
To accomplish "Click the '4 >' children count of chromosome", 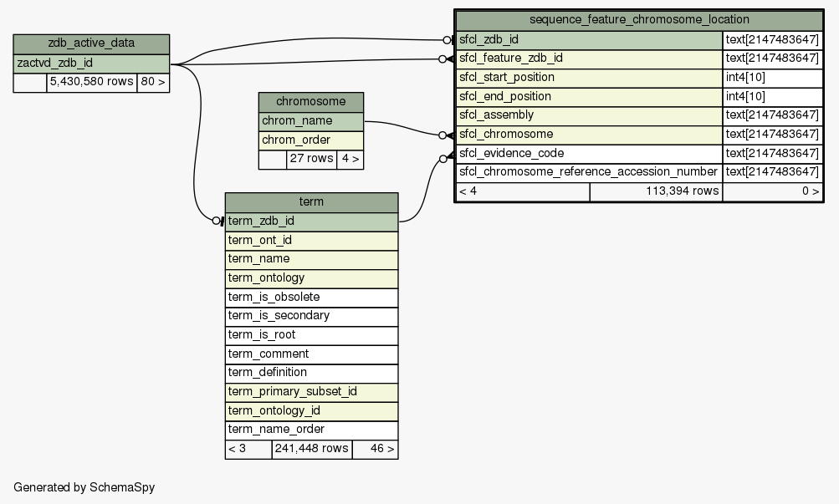I will (350, 159).
